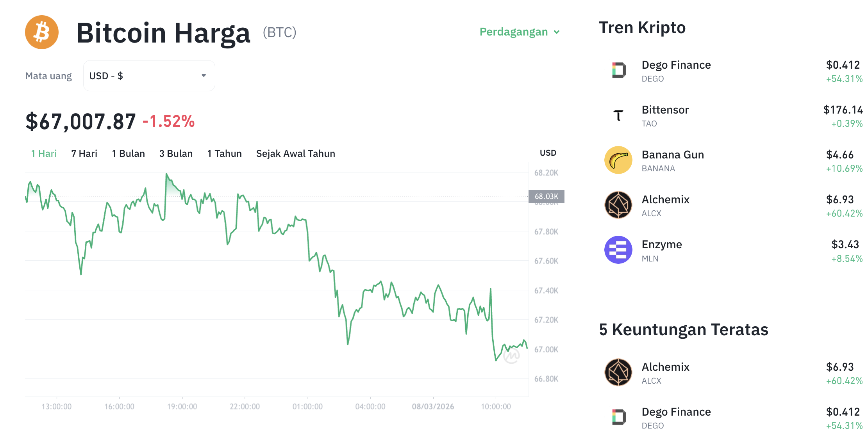The image size is (868, 441).
Task: Expand the Perdagangan dropdown
Action: point(520,32)
